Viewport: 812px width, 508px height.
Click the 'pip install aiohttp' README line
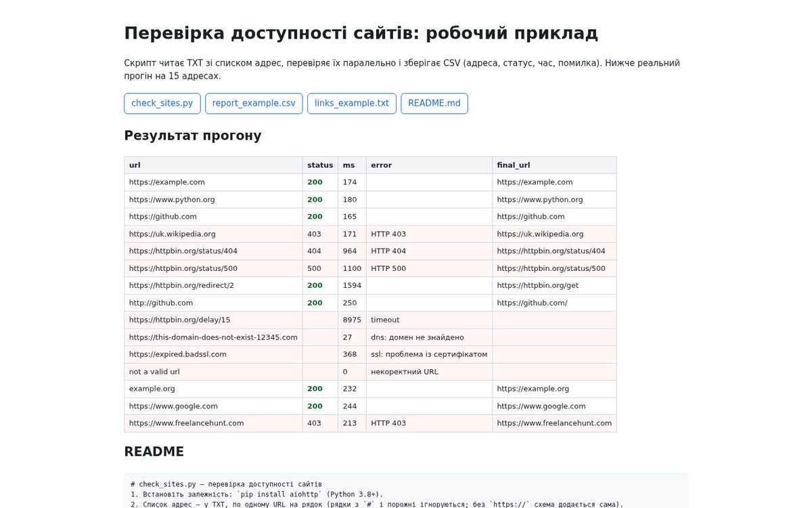click(x=257, y=494)
